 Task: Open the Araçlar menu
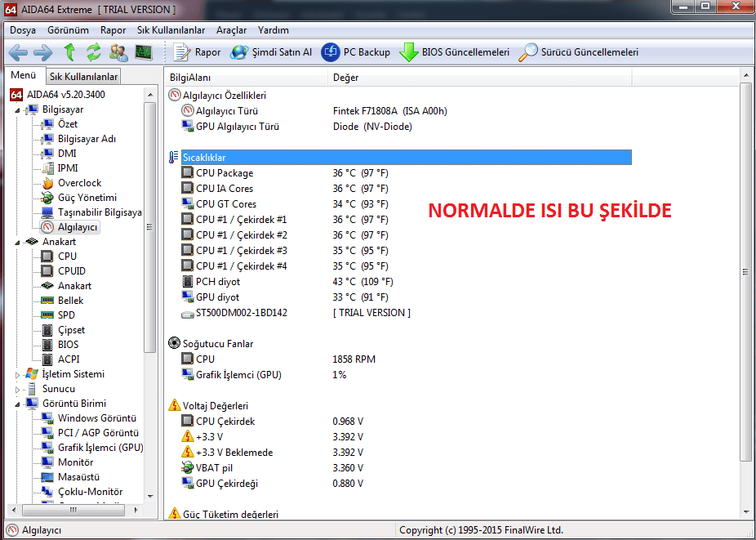tap(231, 30)
